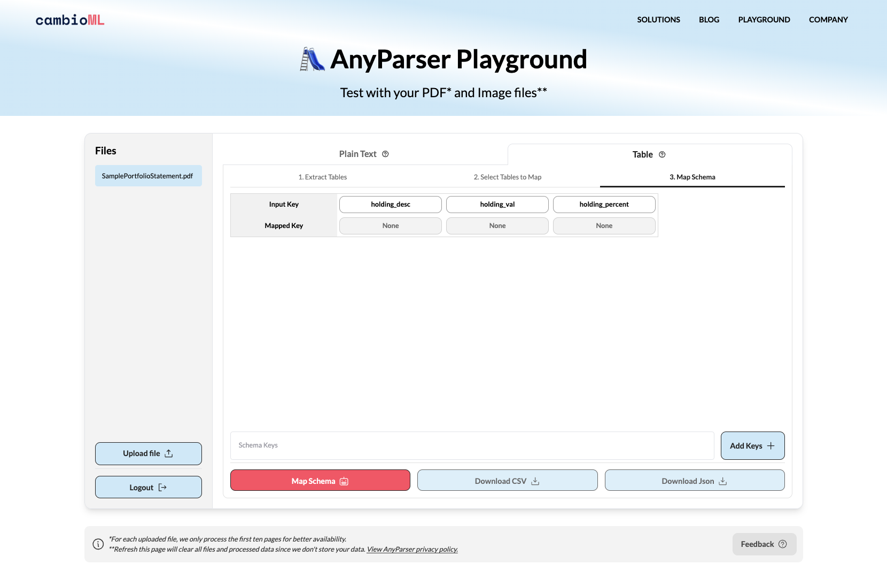The width and height of the screenshot is (887, 588).
Task: Open the Table help question icon
Action: (x=662, y=154)
